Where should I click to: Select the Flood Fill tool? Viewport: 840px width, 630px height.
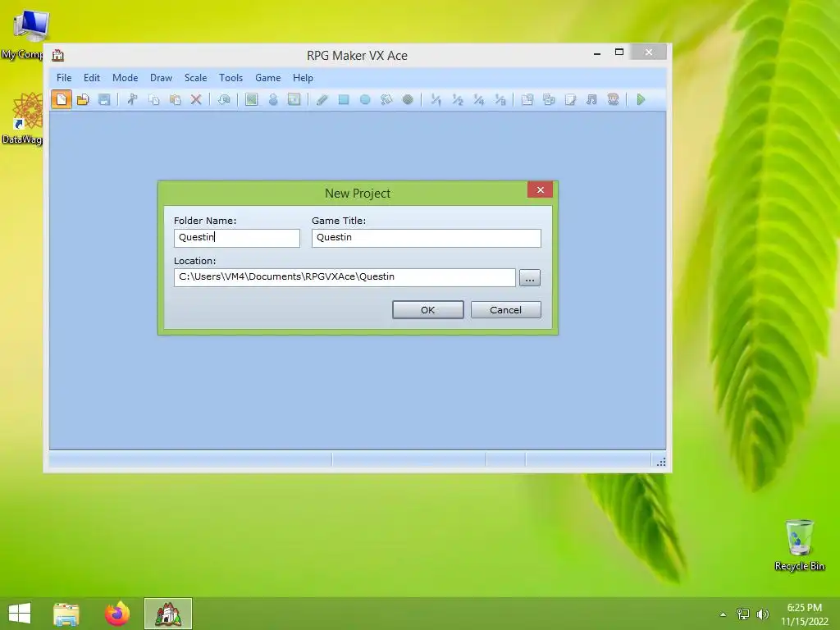point(386,99)
